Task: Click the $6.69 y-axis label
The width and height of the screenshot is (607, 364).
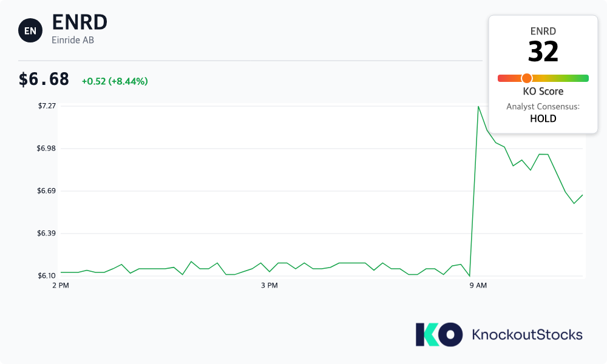Action: pyautogui.click(x=47, y=190)
